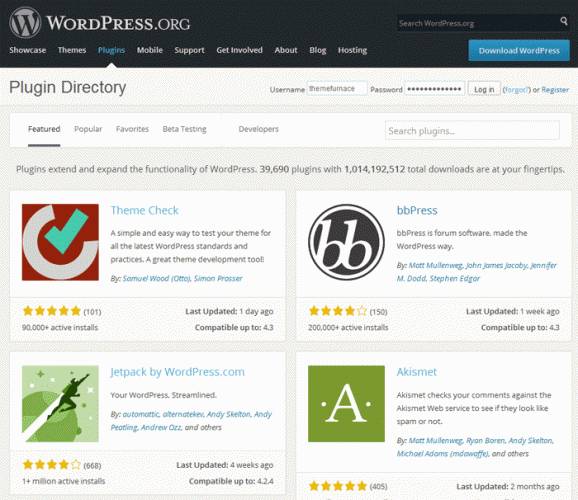The width and height of the screenshot is (578, 500).
Task: Open the Theme Check plugin icon
Action: (60, 242)
